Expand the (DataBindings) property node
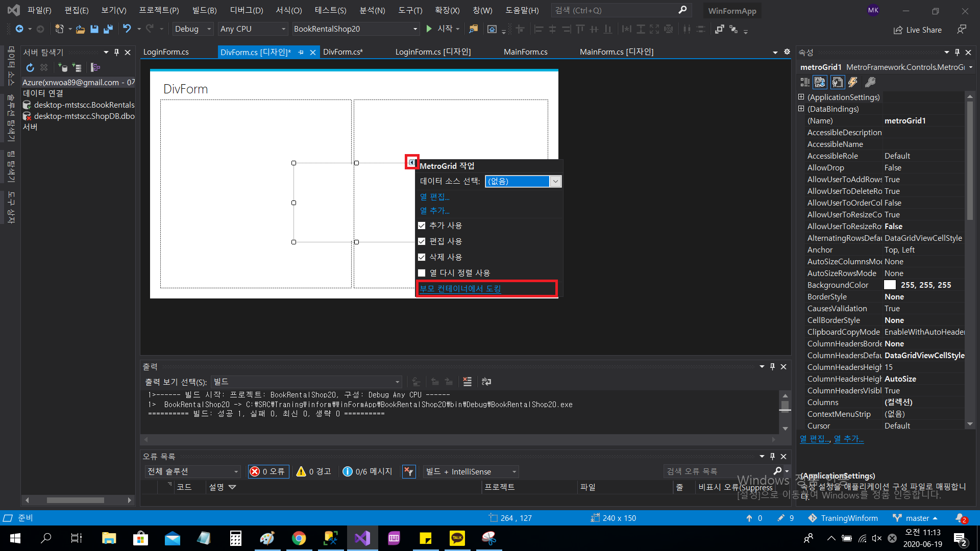Image resolution: width=980 pixels, height=551 pixels. click(x=801, y=109)
